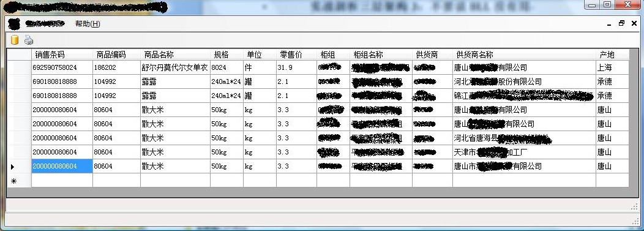Restore the inner child window

coord(621,23)
